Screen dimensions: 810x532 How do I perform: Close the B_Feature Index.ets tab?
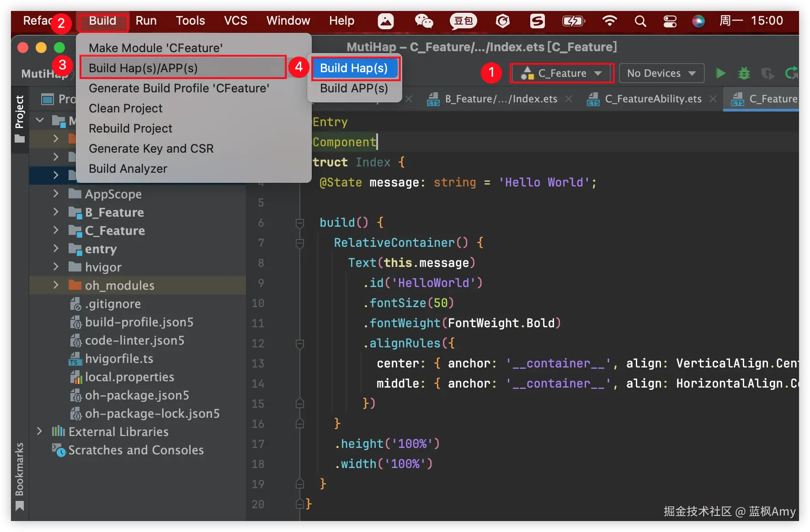click(x=569, y=99)
